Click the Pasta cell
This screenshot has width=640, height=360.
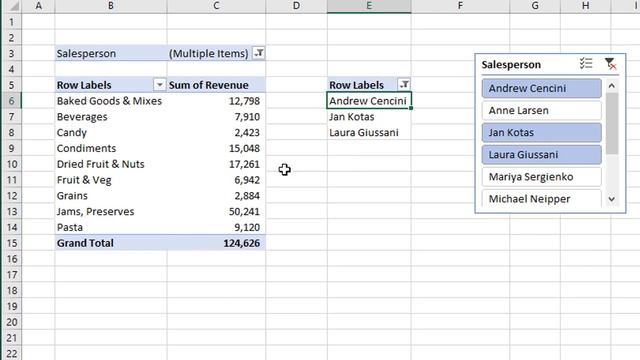pos(111,227)
